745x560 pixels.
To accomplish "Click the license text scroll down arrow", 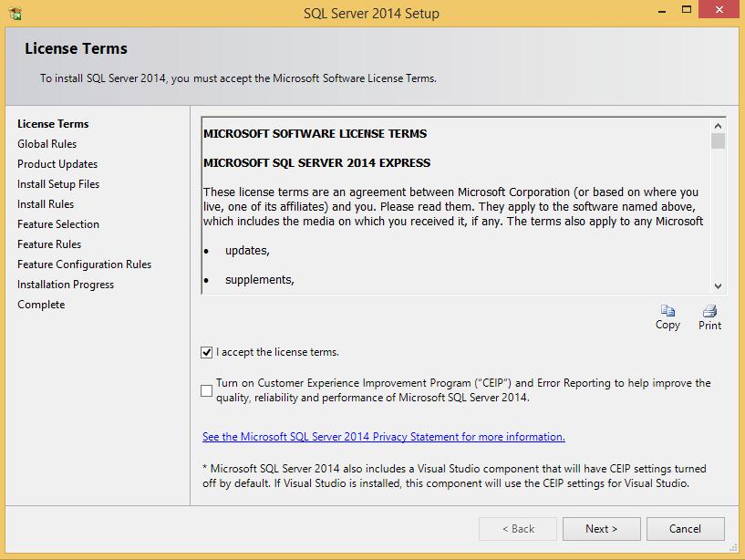I will click(x=718, y=286).
